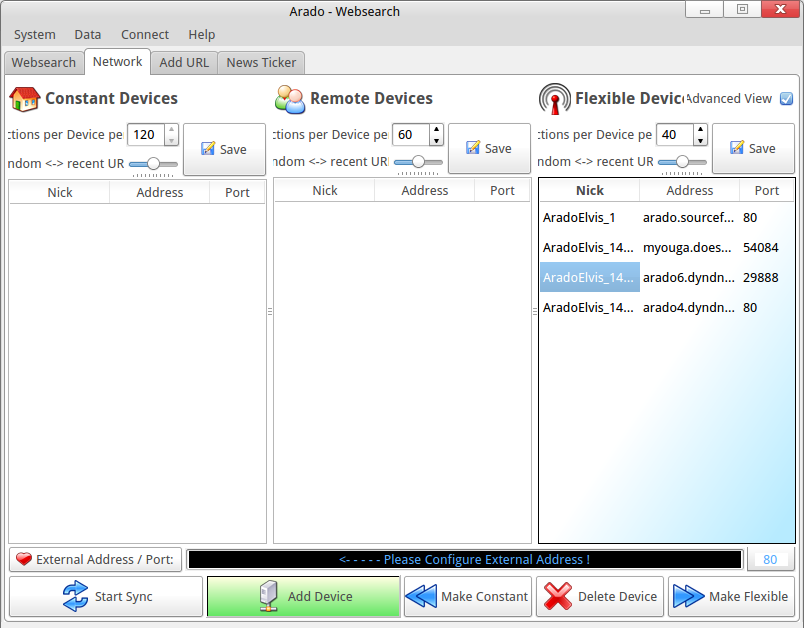Open the Connect menu
This screenshot has width=804, height=628.
(x=145, y=34)
